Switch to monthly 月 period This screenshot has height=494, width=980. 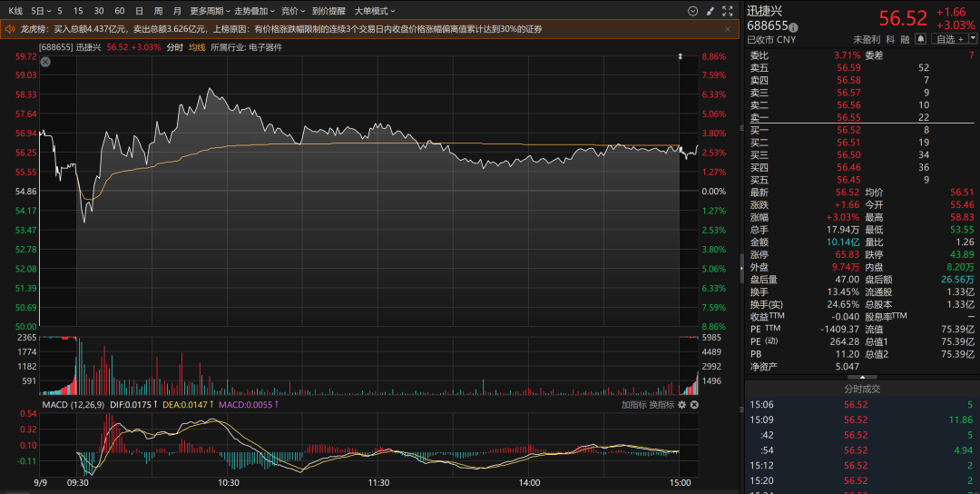tap(178, 11)
